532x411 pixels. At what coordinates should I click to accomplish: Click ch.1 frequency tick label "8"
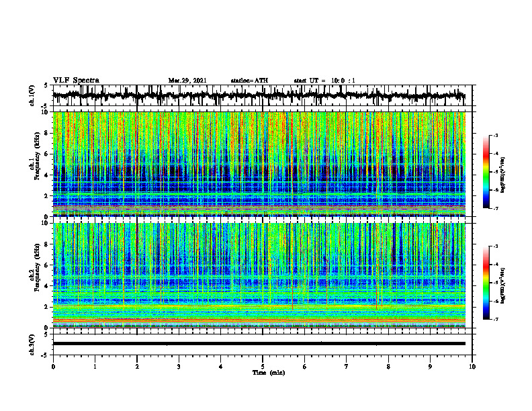click(46, 133)
